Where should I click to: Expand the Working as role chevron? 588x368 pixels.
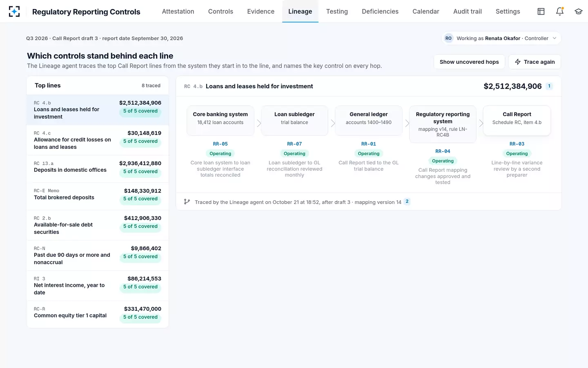[x=555, y=38]
